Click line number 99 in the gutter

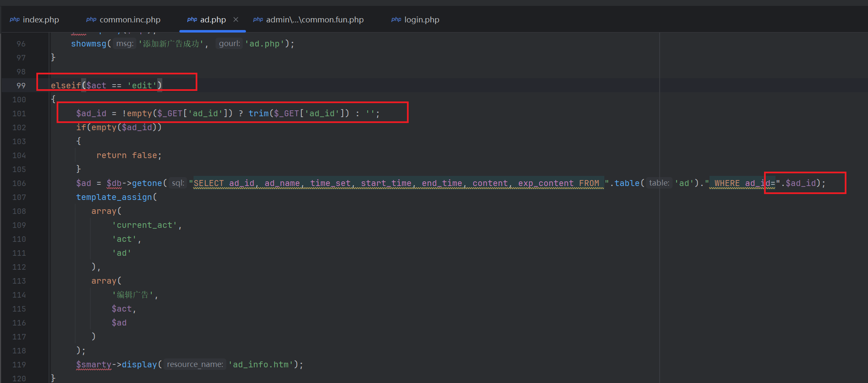pyautogui.click(x=21, y=85)
